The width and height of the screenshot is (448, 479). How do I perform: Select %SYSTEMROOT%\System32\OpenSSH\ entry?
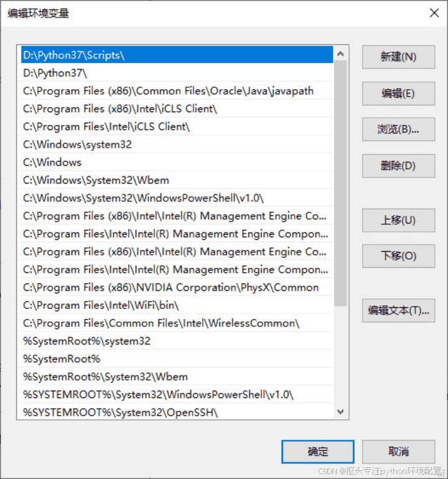(x=177, y=412)
